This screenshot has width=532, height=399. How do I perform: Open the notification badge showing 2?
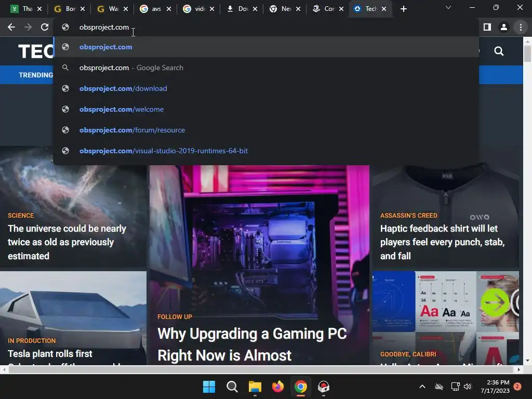click(x=517, y=387)
